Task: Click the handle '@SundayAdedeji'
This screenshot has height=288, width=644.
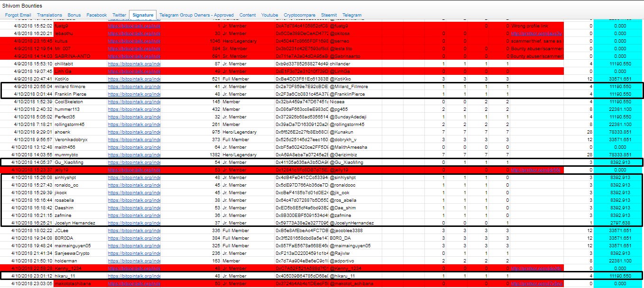Action: [347, 117]
